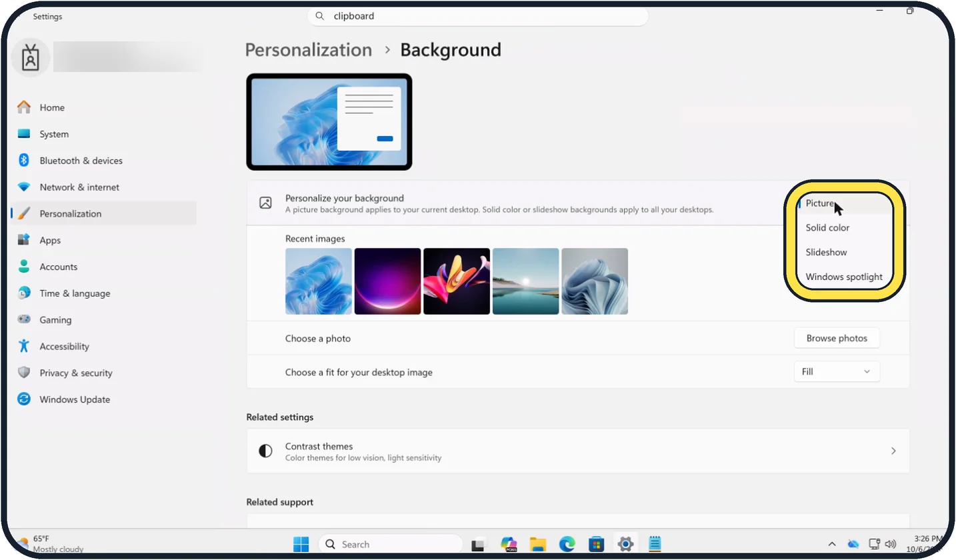Open File Explorer from the taskbar

[x=538, y=544]
